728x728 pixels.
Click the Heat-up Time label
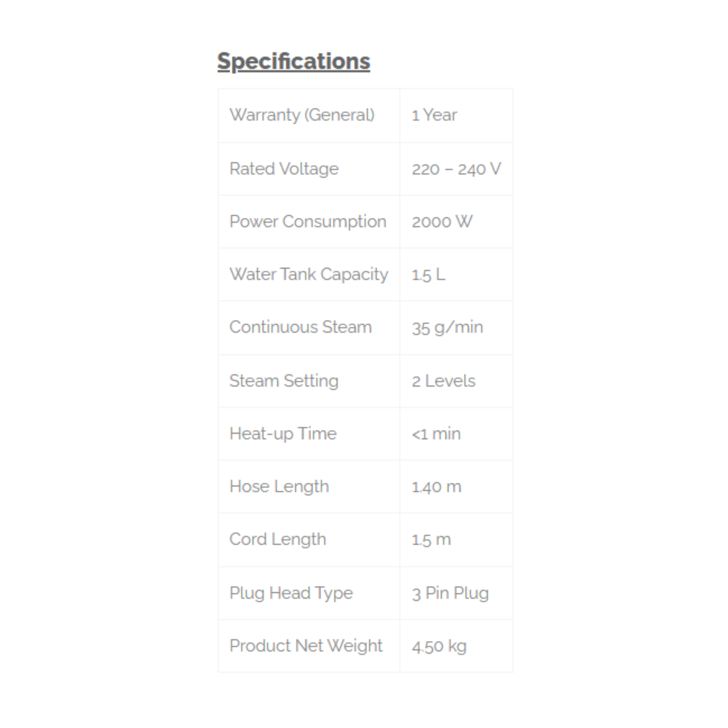tap(283, 434)
